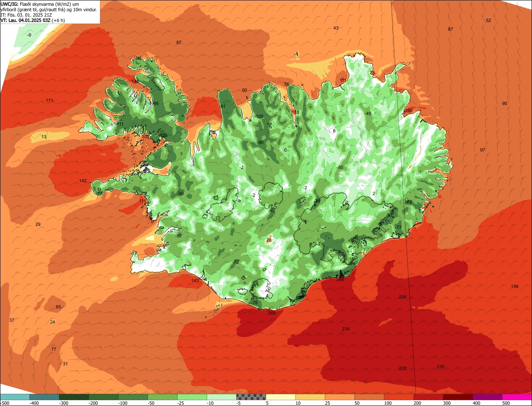Click the light teal -500 to -400 legend swatch

click(x=15, y=397)
